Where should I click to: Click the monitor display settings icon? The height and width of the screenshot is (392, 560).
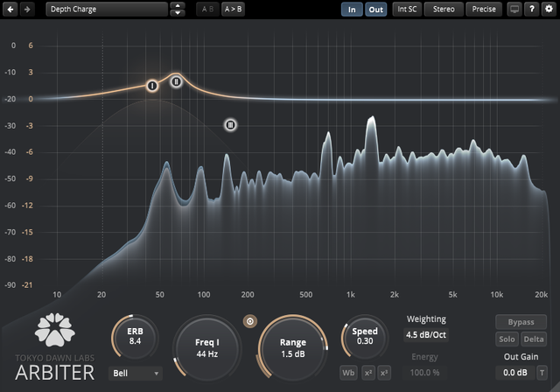[514, 10]
